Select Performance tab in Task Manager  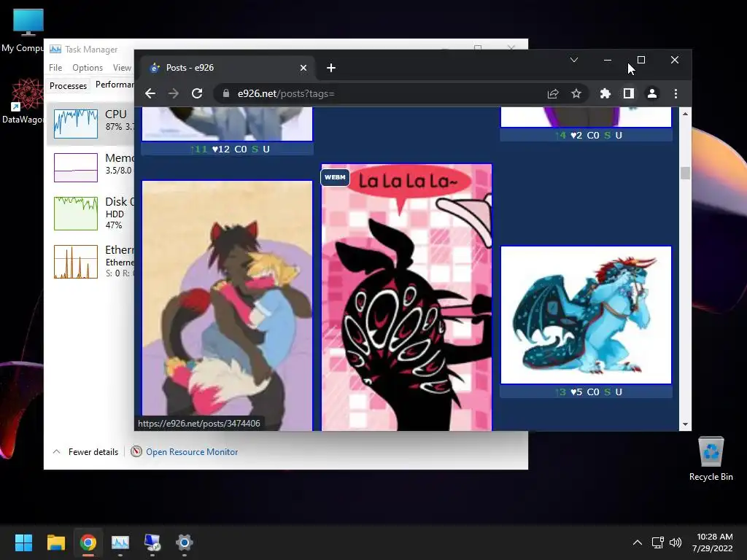[x=115, y=85]
